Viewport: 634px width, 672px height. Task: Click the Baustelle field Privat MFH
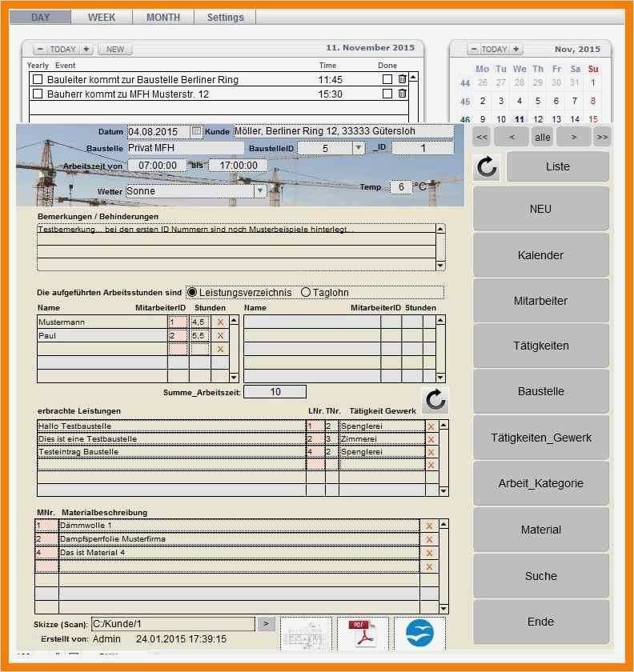[186, 148]
